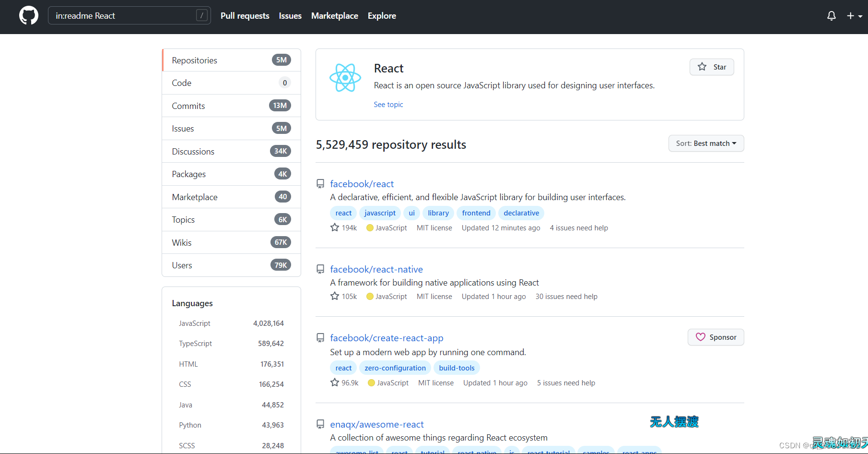Click declarative topic tag
The width and height of the screenshot is (868, 454).
[x=521, y=213]
